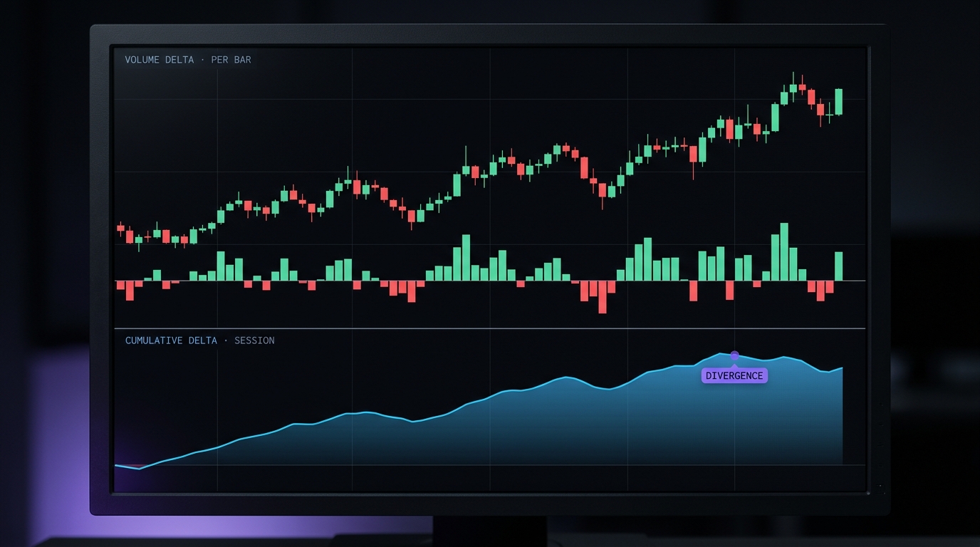Click the CUMULATIVE DELTA · SESSION title

(199, 340)
